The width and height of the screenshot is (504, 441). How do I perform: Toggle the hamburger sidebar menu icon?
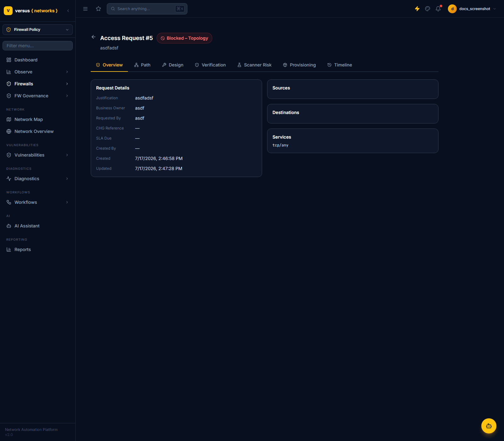coord(85,9)
